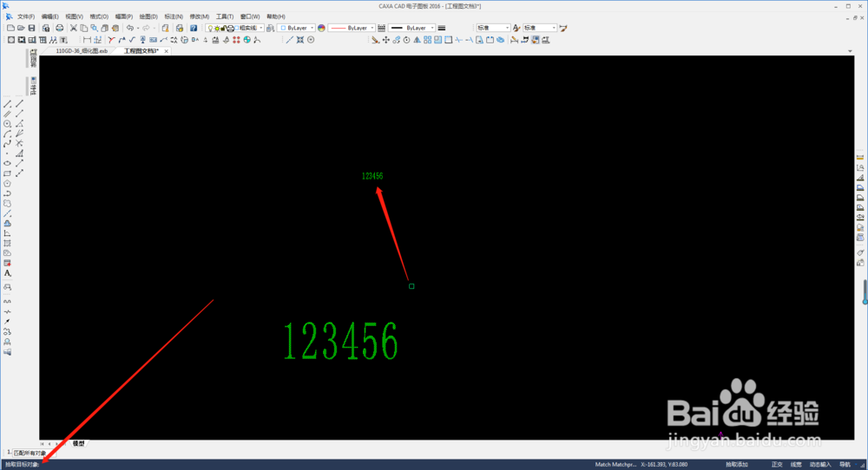Click the linear dimension icon
The width and height of the screenshot is (868, 470).
coord(87,40)
